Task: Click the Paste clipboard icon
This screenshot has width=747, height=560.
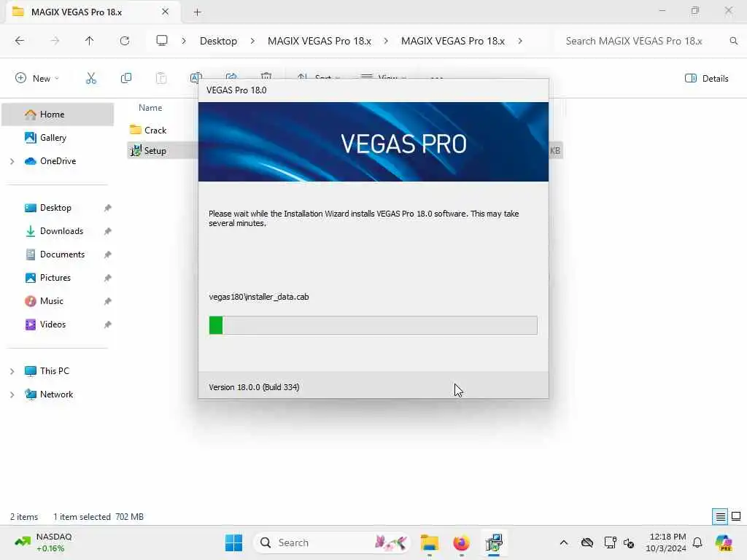Action: 161,78
